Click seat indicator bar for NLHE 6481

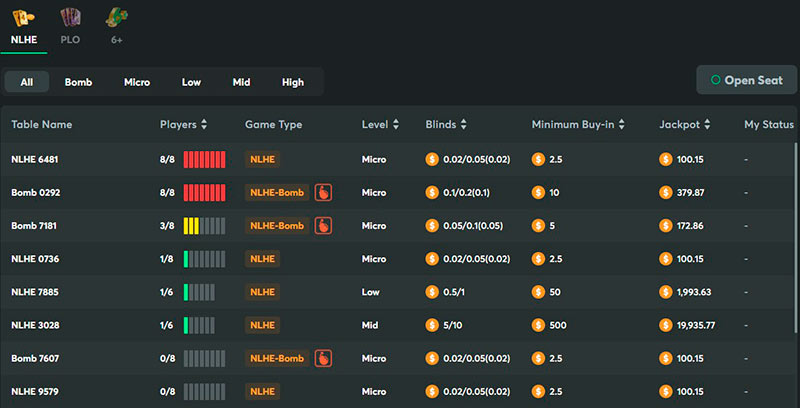205,159
